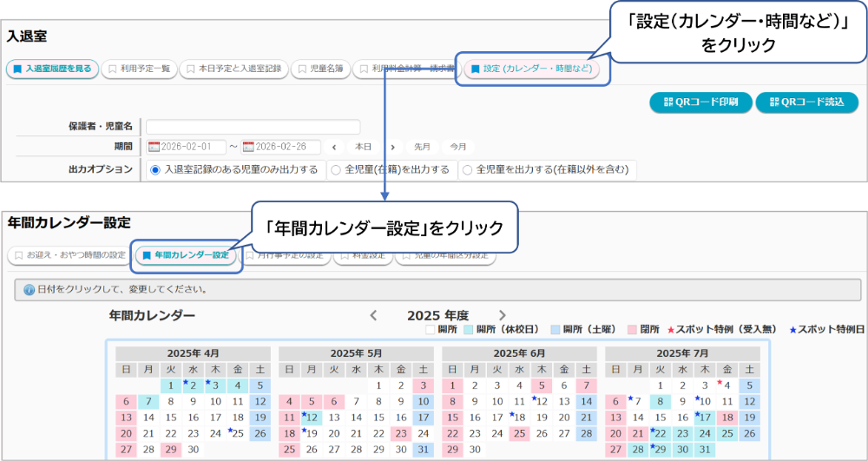Click the 先月 shortcut button

pyautogui.click(x=422, y=147)
